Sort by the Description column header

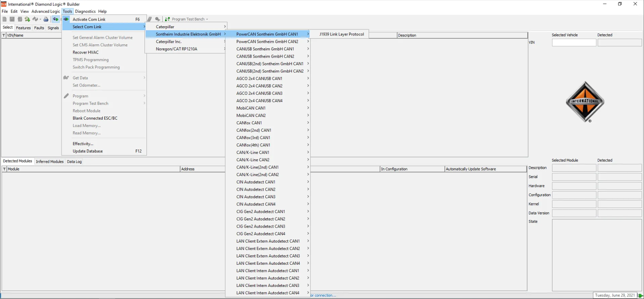[x=462, y=35]
